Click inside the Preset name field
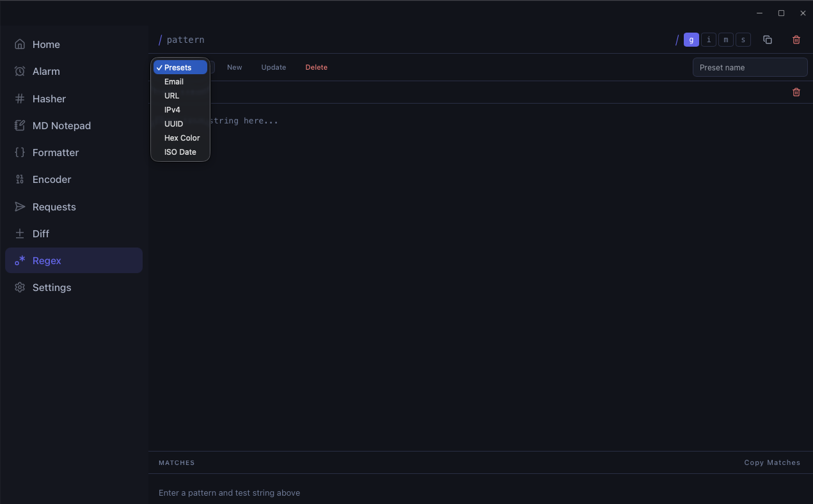813x504 pixels. pyautogui.click(x=750, y=67)
